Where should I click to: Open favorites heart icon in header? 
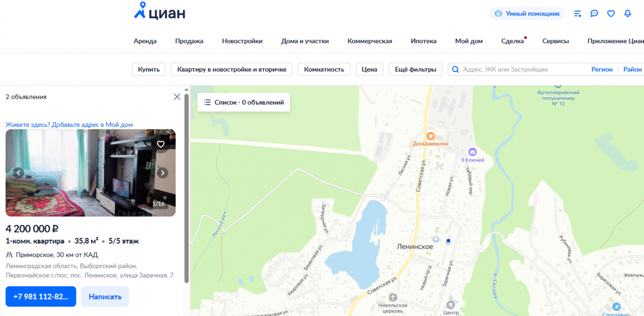pos(611,14)
